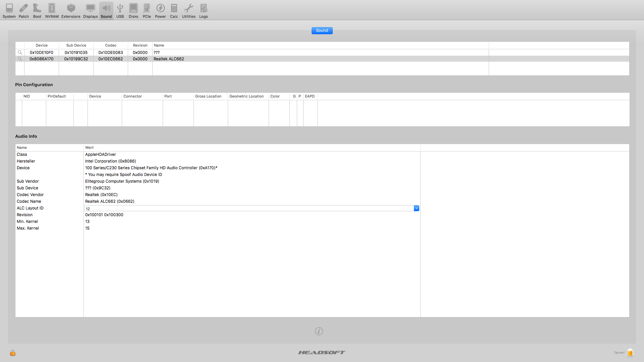Open the Displays section
Image resolution: width=644 pixels, height=362 pixels.
point(90,11)
